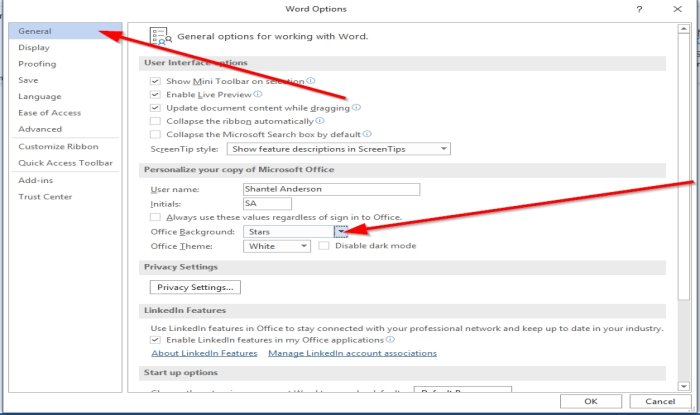Viewport: 700px width, 415px height.
Task: Close the Word Options dialog
Action: [x=677, y=9]
